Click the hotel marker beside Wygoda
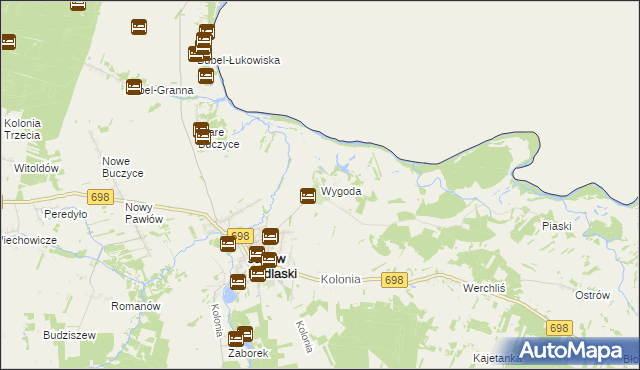640x370 pixels. pyautogui.click(x=308, y=196)
